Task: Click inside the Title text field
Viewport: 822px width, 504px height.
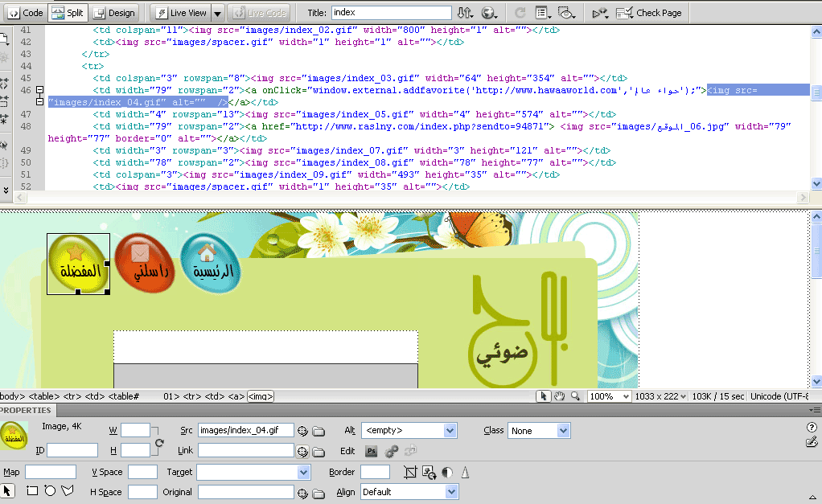Action: pyautogui.click(x=391, y=13)
